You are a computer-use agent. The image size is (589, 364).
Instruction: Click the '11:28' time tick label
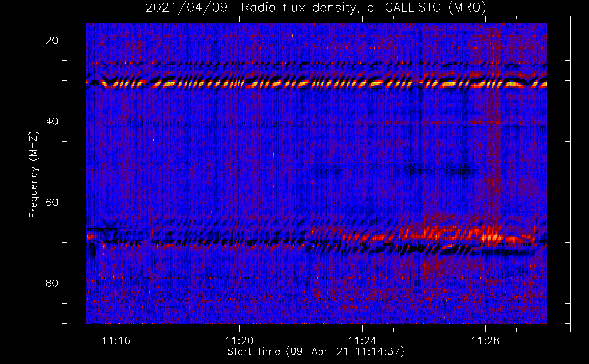[x=485, y=341]
